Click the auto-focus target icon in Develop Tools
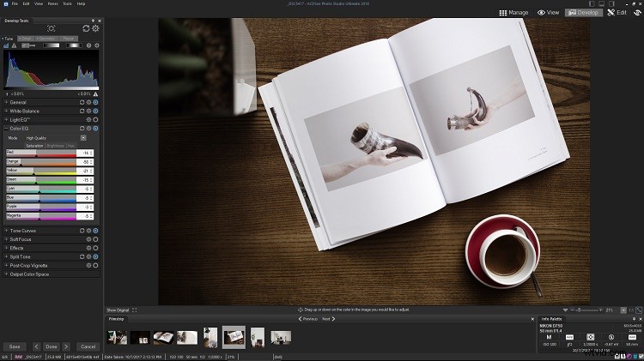This screenshot has width=644, height=361. tap(52, 28)
